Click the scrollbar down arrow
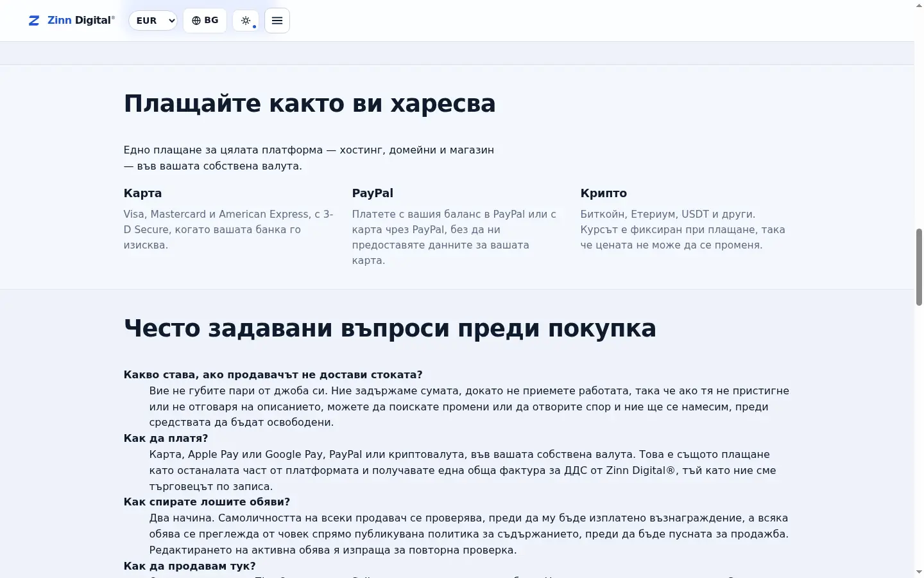 919,572
